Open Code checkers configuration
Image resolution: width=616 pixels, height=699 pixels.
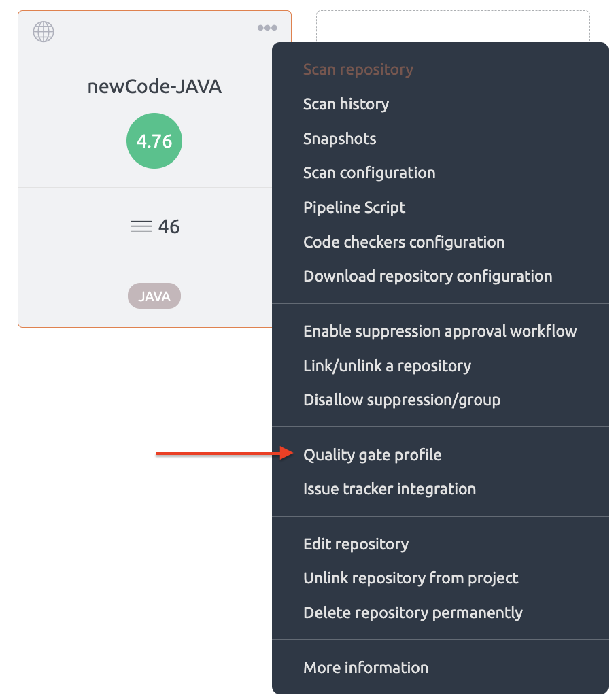(404, 242)
